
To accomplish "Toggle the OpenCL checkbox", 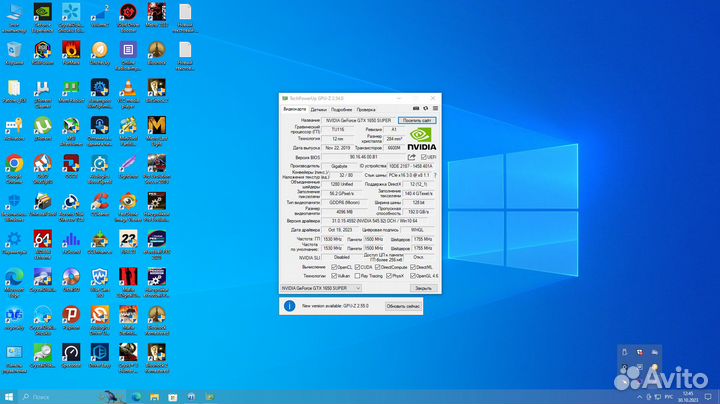I will (334, 267).
